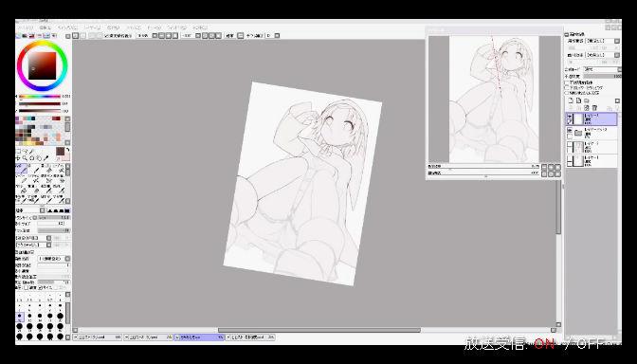Select the move layer tool
The width and height of the screenshot is (637, 364).
[18, 157]
